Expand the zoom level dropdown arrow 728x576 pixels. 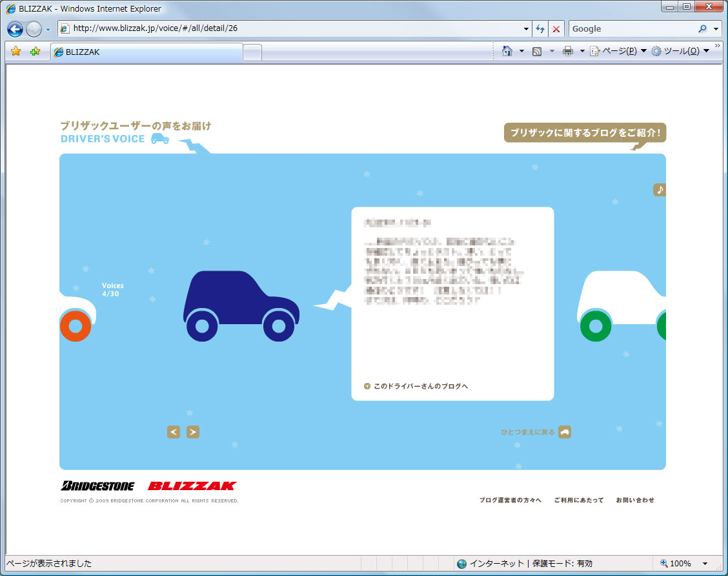[705, 564]
